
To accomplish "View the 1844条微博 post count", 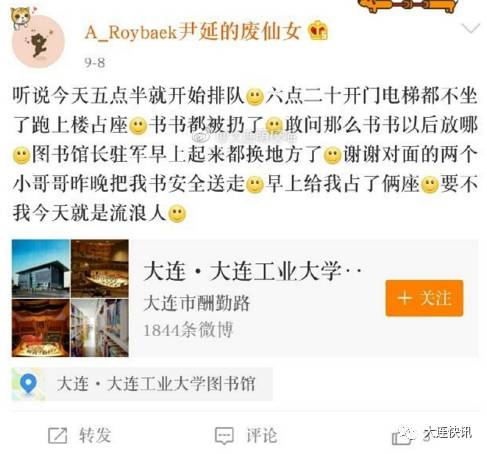I will click(188, 330).
